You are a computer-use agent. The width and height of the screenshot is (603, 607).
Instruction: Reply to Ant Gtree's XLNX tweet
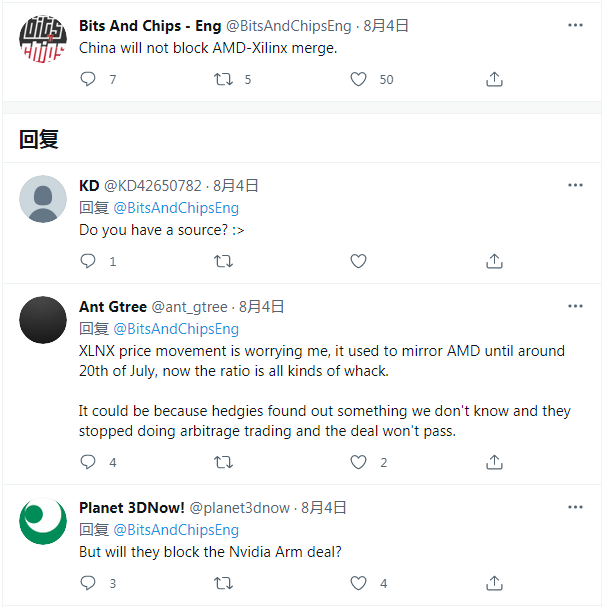(x=88, y=462)
